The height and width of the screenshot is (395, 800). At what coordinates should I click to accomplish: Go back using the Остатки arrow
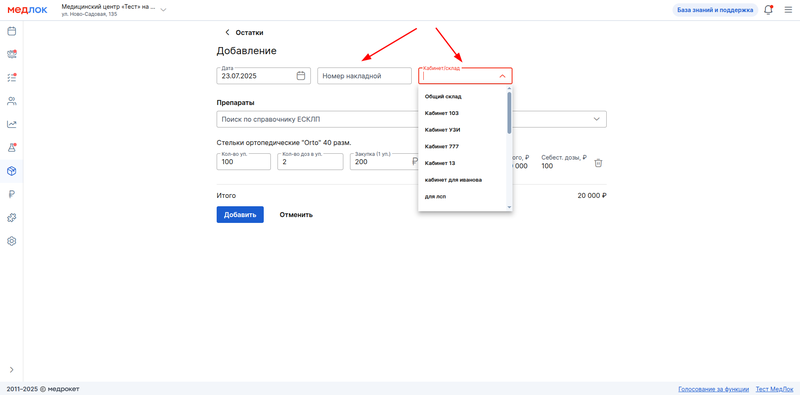228,33
